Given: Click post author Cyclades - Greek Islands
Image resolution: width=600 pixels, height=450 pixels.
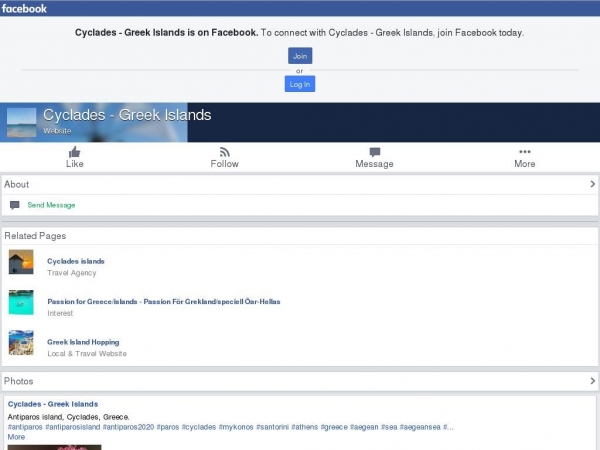Looking at the screenshot, I should [53, 404].
